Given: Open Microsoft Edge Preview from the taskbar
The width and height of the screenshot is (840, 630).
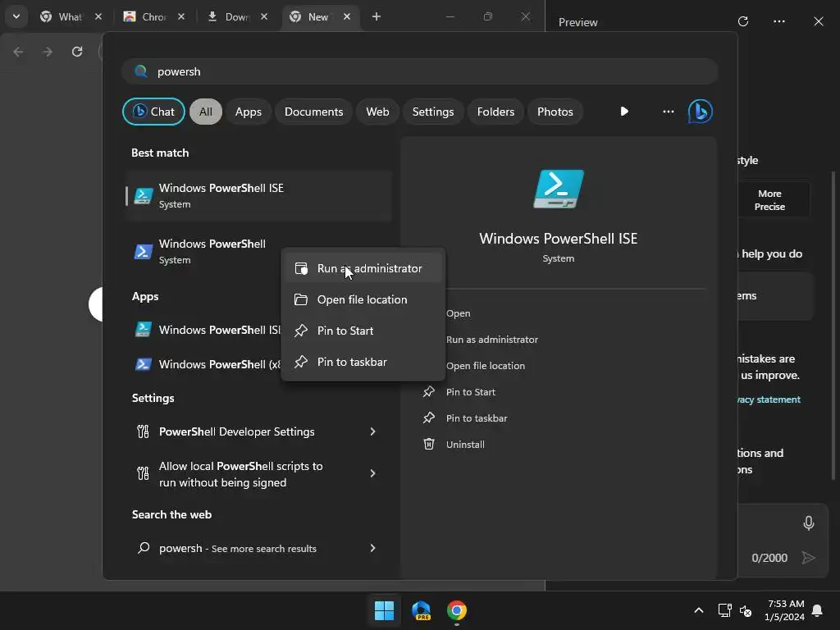Looking at the screenshot, I should click(421, 610).
